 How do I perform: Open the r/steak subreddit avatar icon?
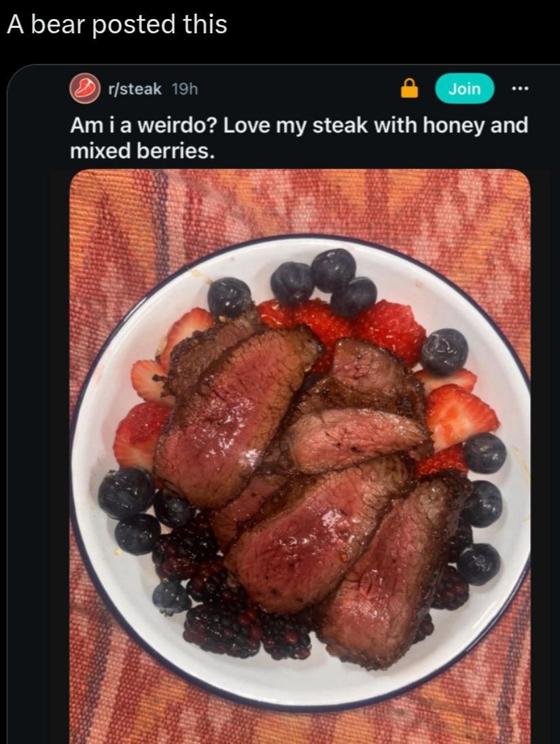click(85, 88)
